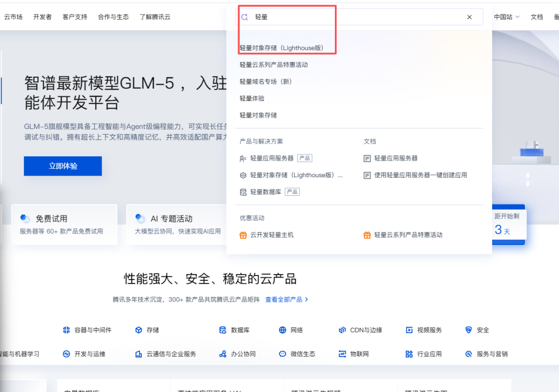Screen dimensions: 559x392
Task: Select the 视频服务 product category
Action: [424, 330]
